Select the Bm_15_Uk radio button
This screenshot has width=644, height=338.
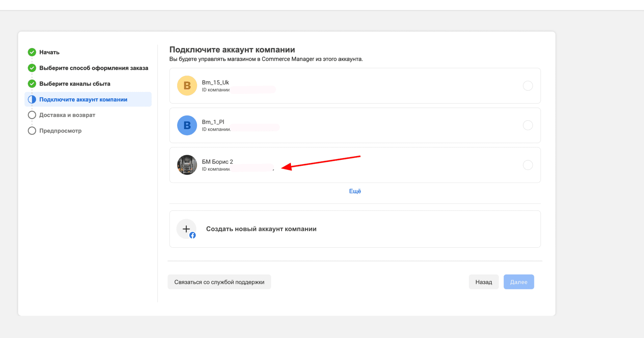tap(528, 86)
